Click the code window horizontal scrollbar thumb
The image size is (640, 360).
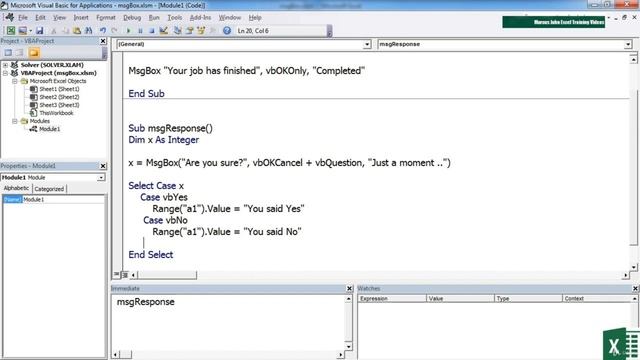point(167,275)
